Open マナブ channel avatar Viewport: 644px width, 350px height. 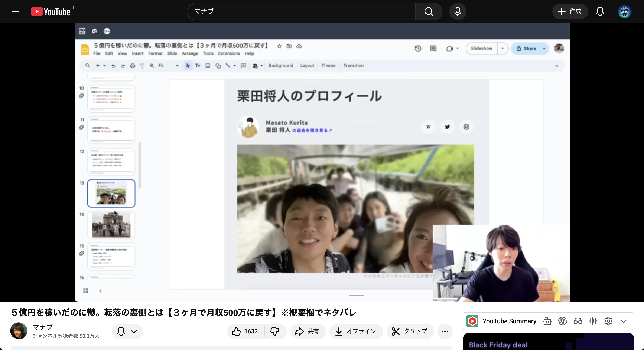tap(19, 331)
